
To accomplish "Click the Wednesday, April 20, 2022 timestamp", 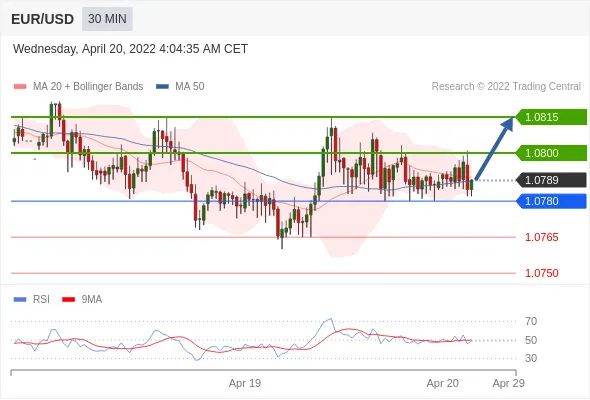I will click(130, 49).
